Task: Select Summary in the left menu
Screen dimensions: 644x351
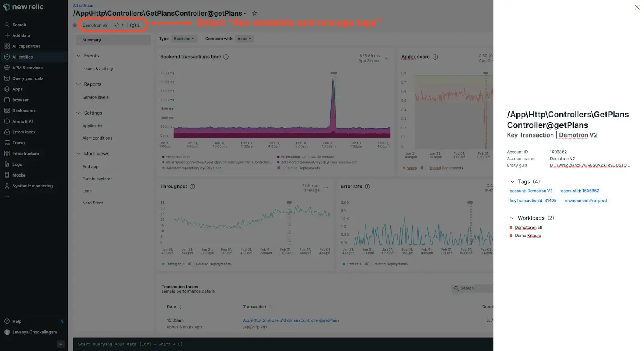Action: point(92,40)
